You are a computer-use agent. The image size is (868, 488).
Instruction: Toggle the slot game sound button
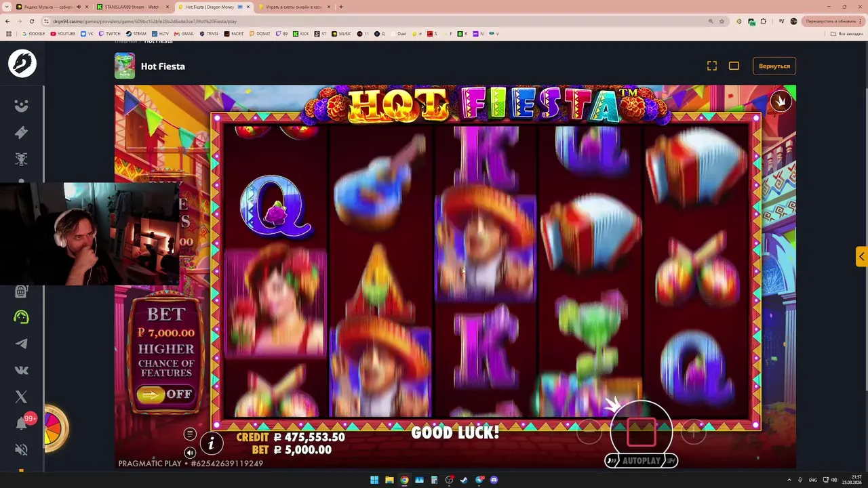(x=190, y=453)
